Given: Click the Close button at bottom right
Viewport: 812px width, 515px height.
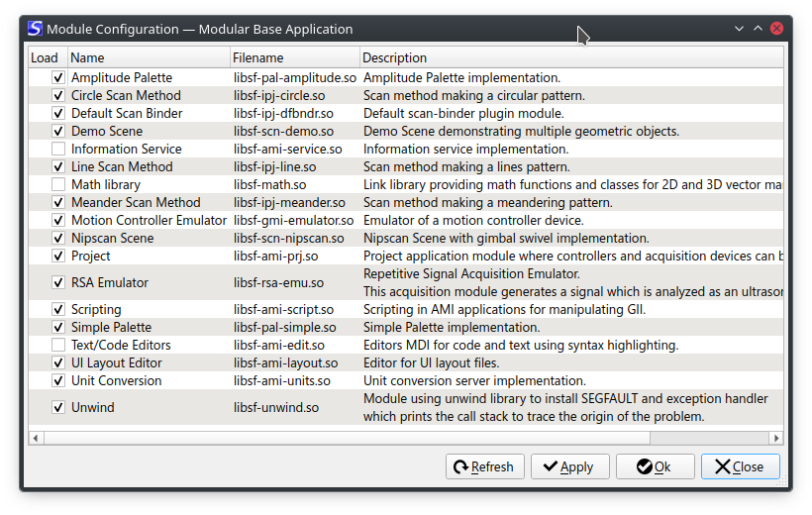Looking at the screenshot, I should coord(740,466).
